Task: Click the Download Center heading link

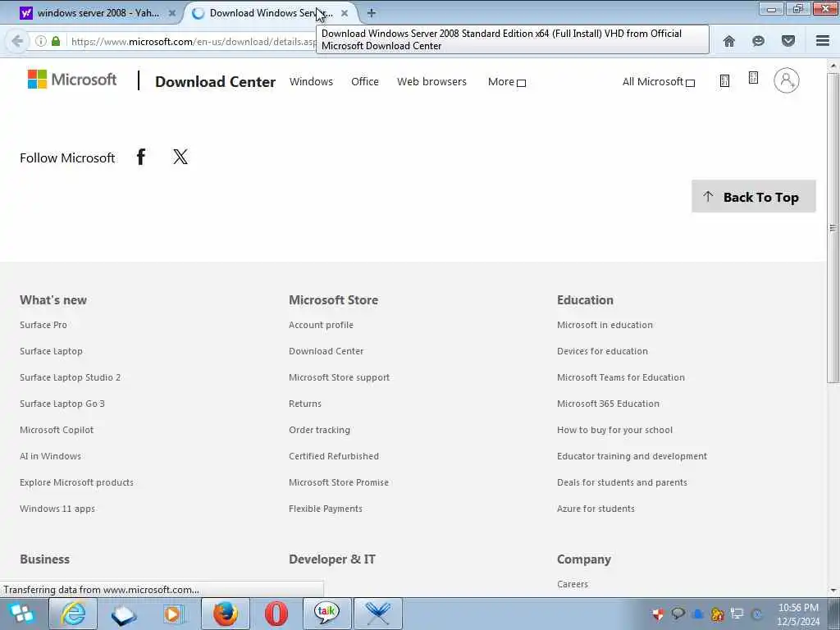Action: (x=216, y=81)
